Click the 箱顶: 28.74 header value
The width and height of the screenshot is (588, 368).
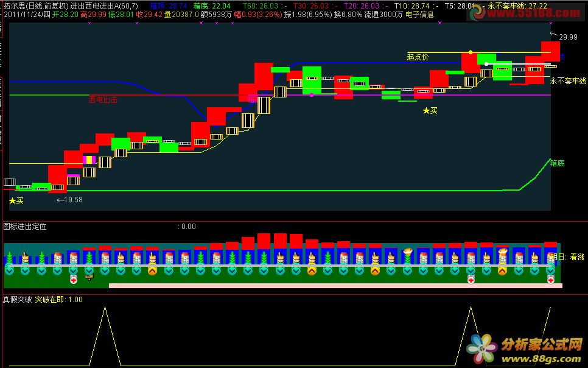(169, 6)
